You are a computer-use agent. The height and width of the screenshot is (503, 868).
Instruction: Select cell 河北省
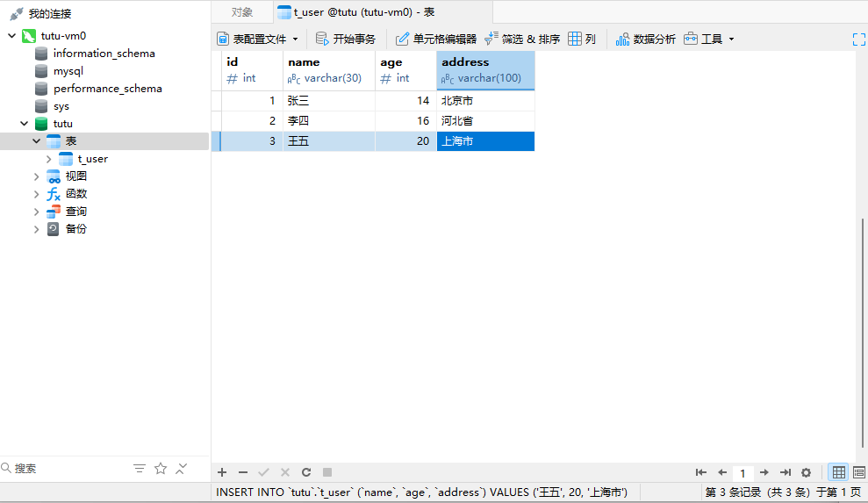pyautogui.click(x=485, y=121)
